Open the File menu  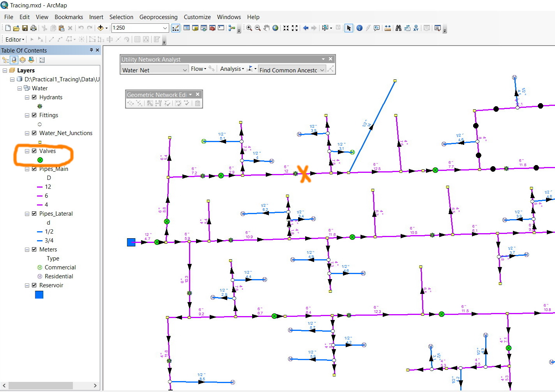(9, 17)
